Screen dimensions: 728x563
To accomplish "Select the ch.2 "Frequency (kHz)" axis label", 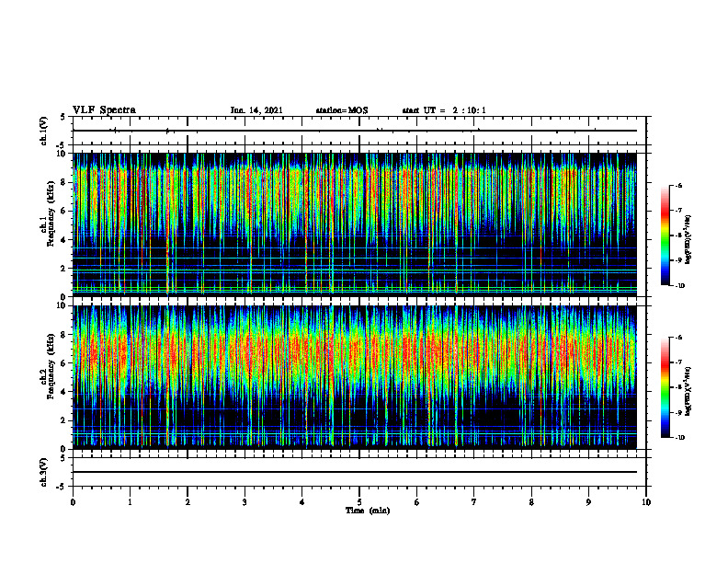I will 51,366.
